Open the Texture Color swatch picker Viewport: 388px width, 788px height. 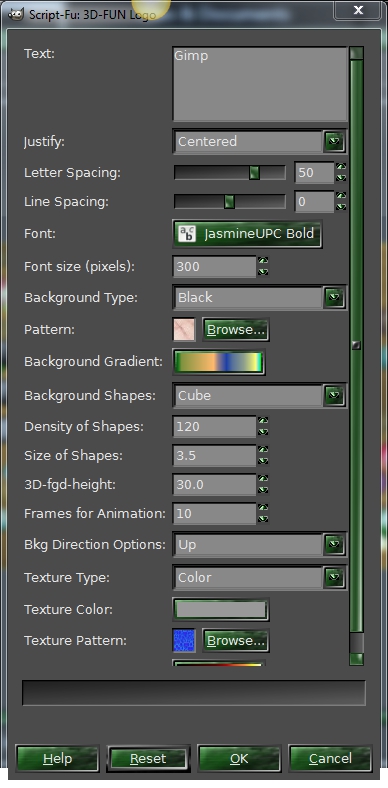coord(221,610)
